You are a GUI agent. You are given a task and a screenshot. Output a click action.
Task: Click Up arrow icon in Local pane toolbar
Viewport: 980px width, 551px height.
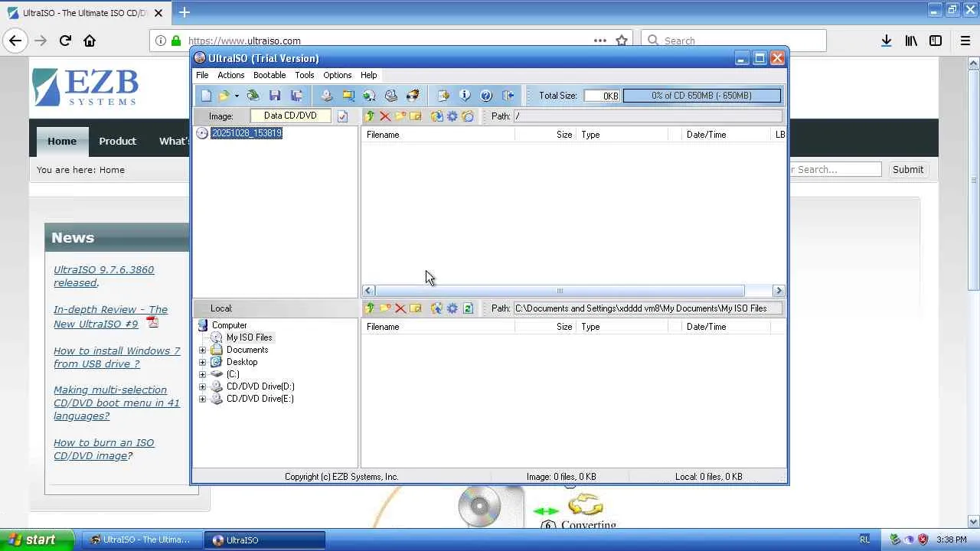(370, 308)
